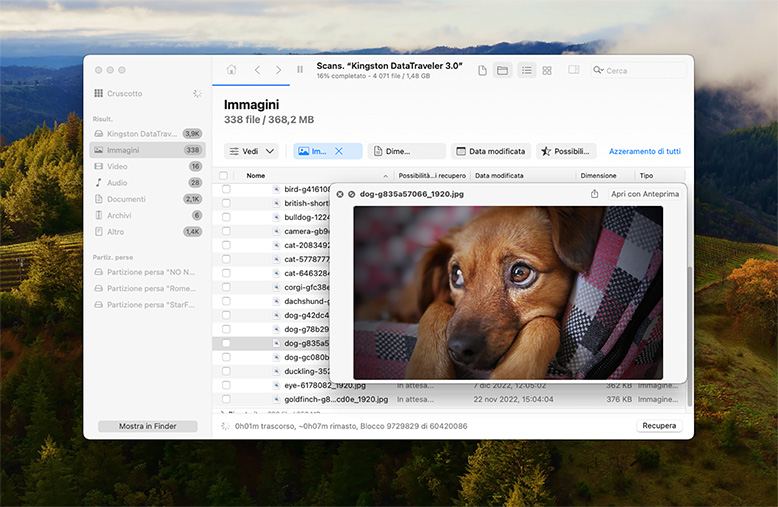Sort by Tipo column
Screen dimensions: 778x507
click(x=646, y=176)
